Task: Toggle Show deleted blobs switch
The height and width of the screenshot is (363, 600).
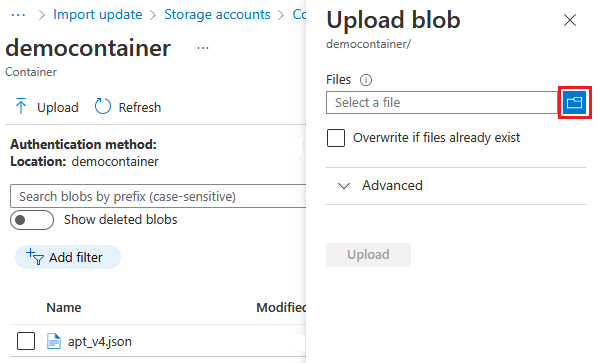Action: [x=32, y=220]
